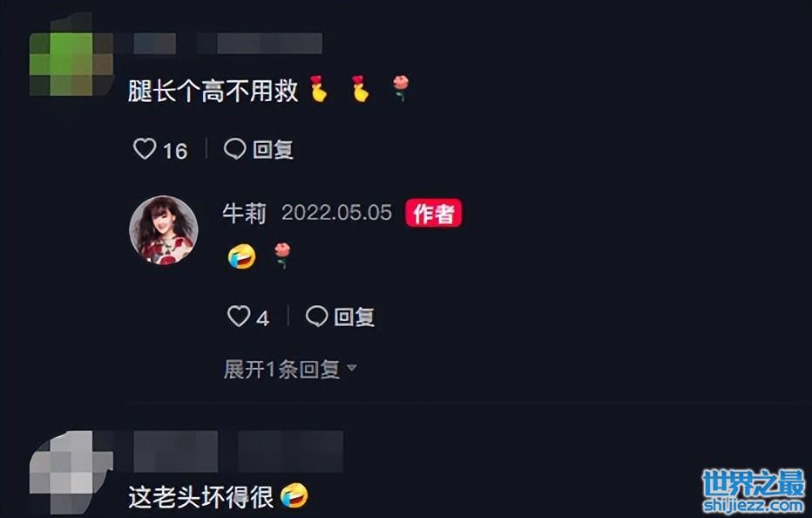Image resolution: width=812 pixels, height=518 pixels.
Task: Click the dropdown arrow next to 展开1条回复
Action: point(352,368)
